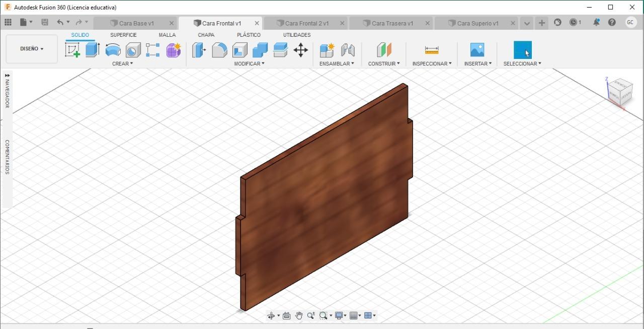
Task: Click the Measure ruler icon
Action: (432, 50)
